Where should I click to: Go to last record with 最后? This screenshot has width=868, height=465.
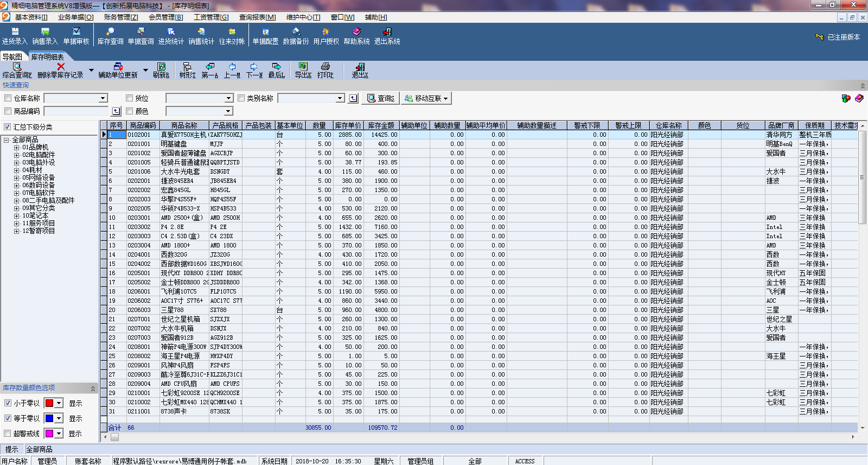point(277,71)
